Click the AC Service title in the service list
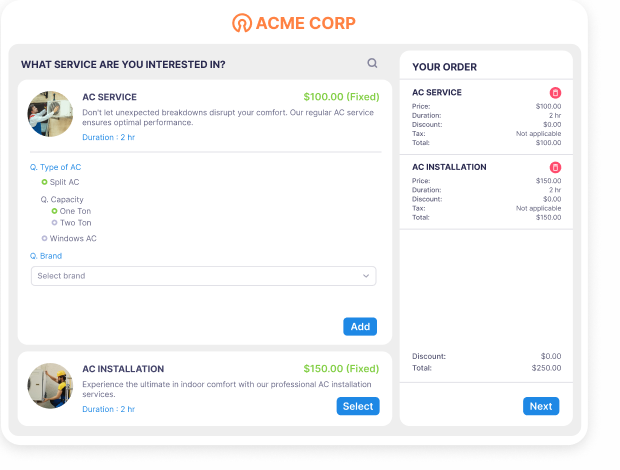Image resolution: width=620 pixels, height=470 pixels. 109,97
